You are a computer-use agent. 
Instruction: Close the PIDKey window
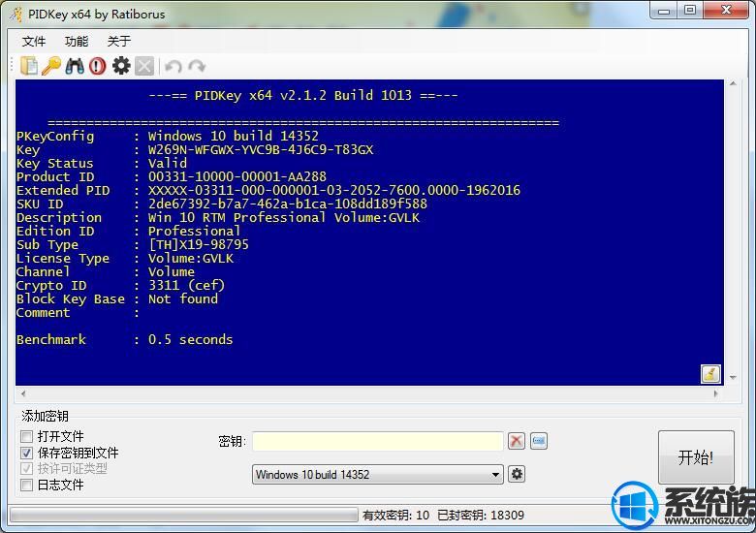[726, 11]
